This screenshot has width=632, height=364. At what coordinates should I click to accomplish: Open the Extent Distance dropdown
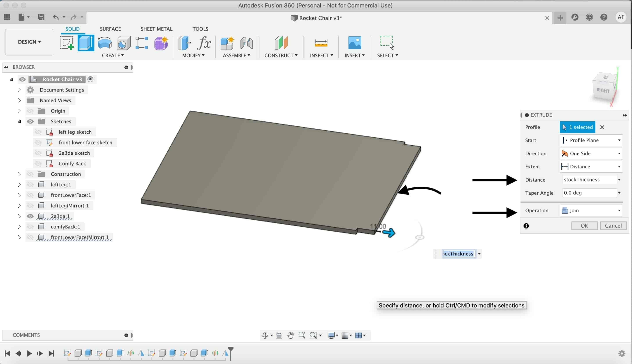click(591, 166)
